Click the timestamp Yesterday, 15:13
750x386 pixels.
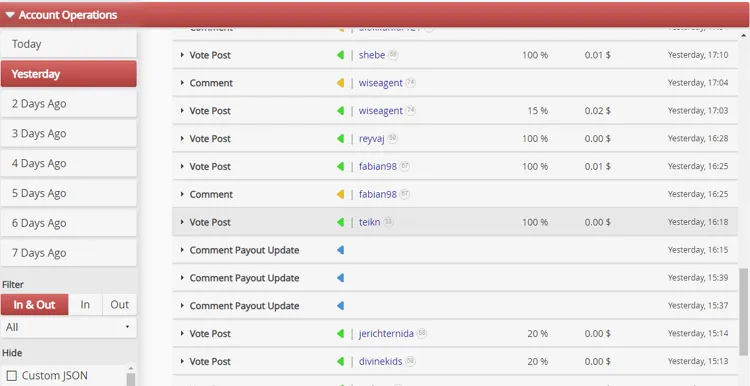[x=698, y=361]
